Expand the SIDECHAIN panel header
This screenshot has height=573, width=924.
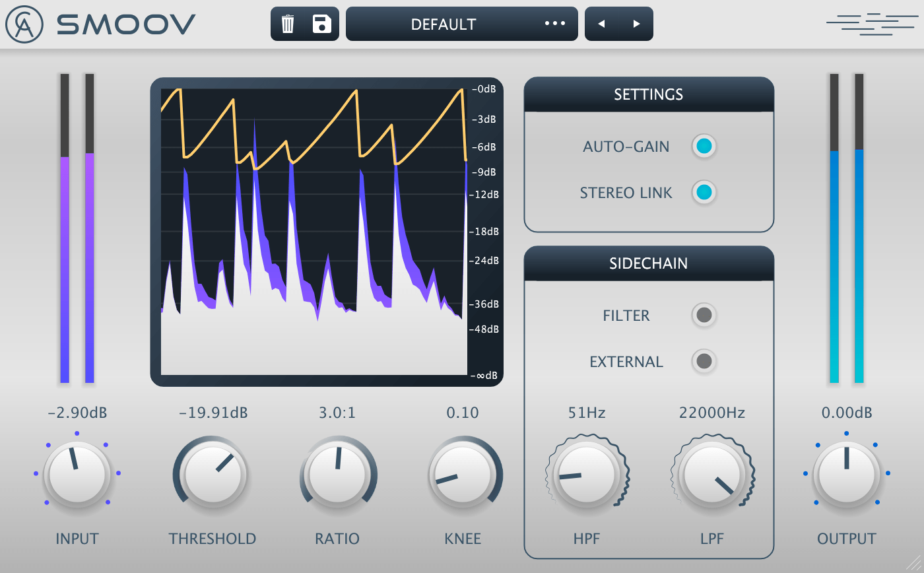click(x=649, y=263)
